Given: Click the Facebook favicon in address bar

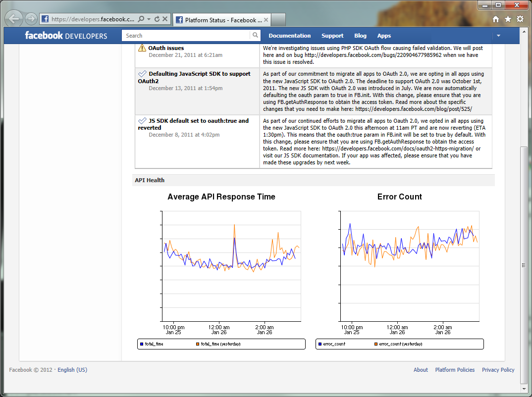Looking at the screenshot, I should point(45,19).
